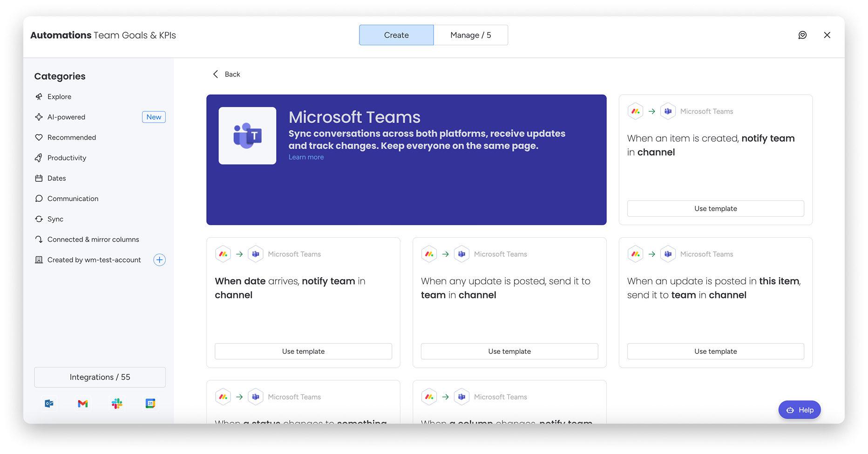Click the AI-powered sparkle icon
Image resolution: width=868 pixels, height=454 pixels.
[x=39, y=117]
